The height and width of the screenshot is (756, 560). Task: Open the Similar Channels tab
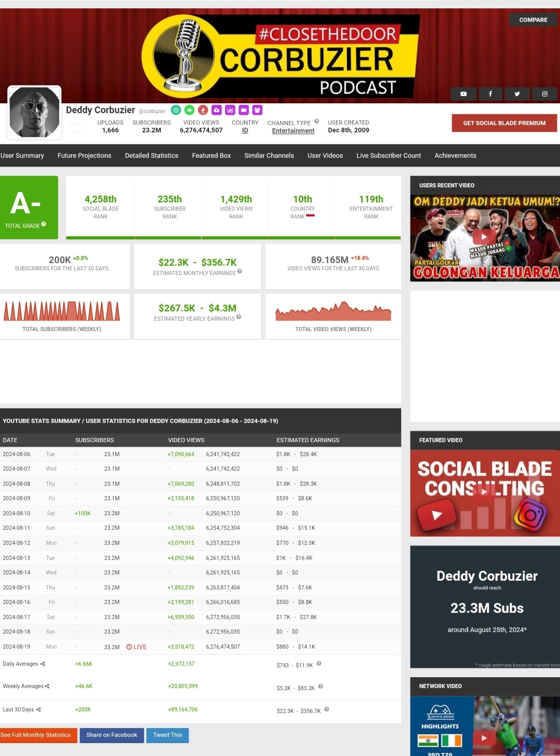pyautogui.click(x=269, y=156)
